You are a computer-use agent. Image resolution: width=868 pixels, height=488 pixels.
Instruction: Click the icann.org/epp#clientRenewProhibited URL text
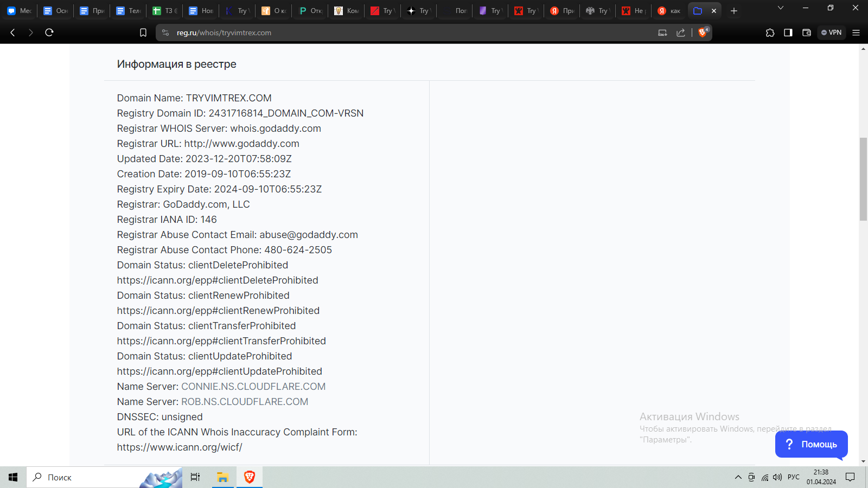click(x=219, y=311)
